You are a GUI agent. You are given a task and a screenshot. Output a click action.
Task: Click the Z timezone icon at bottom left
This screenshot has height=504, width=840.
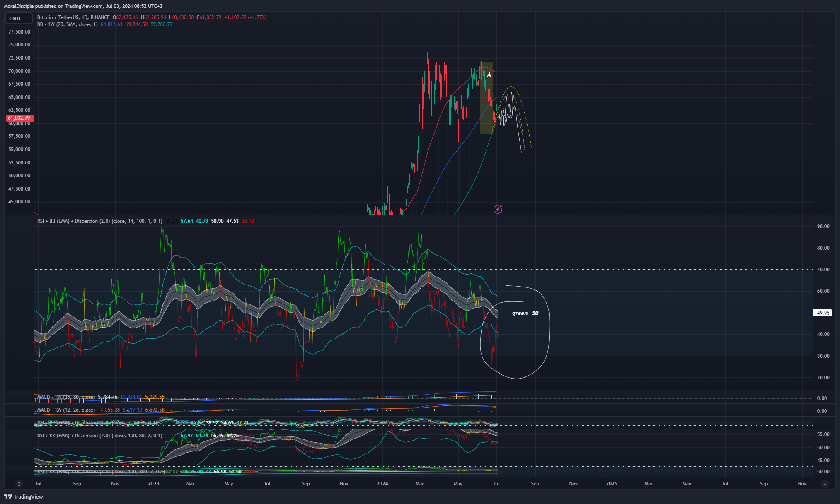pyautogui.click(x=19, y=484)
